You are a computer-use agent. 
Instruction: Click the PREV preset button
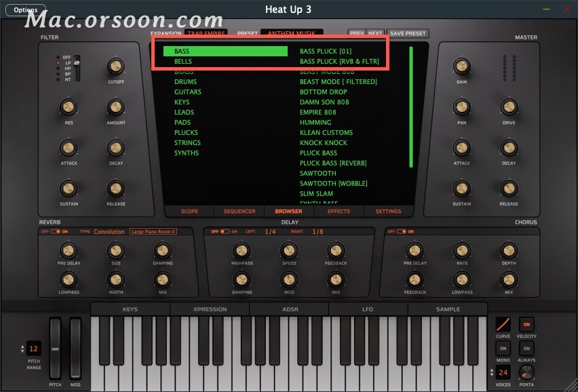click(357, 33)
